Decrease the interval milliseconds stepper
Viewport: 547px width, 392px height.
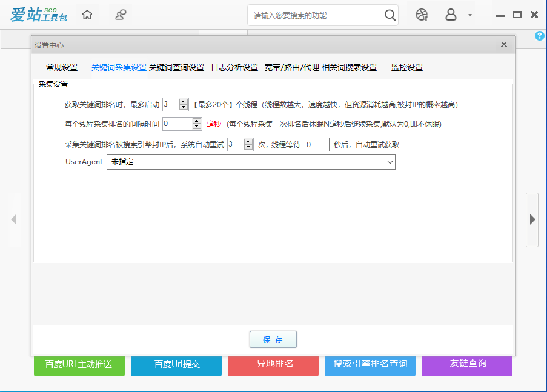coord(197,127)
